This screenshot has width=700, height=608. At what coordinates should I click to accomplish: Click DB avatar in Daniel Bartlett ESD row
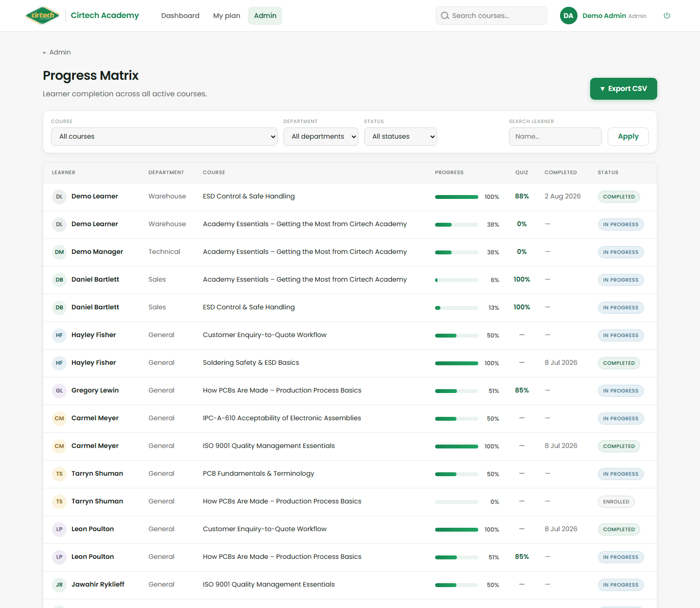(59, 307)
